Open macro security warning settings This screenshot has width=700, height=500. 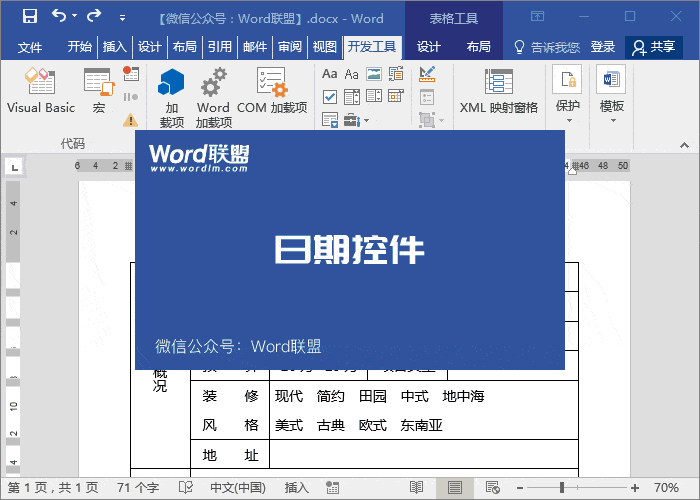(x=130, y=120)
